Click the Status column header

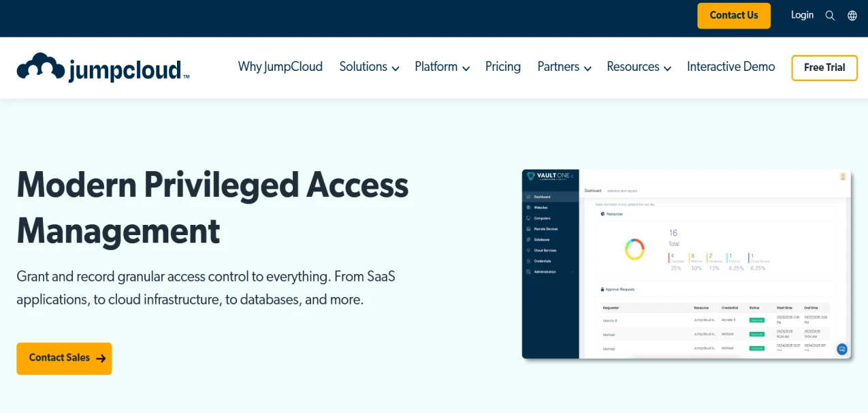754,308
